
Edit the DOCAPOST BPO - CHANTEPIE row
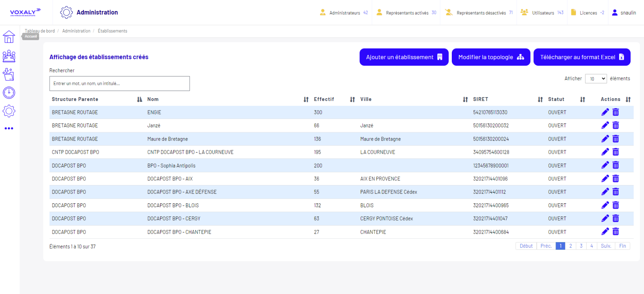tap(605, 232)
